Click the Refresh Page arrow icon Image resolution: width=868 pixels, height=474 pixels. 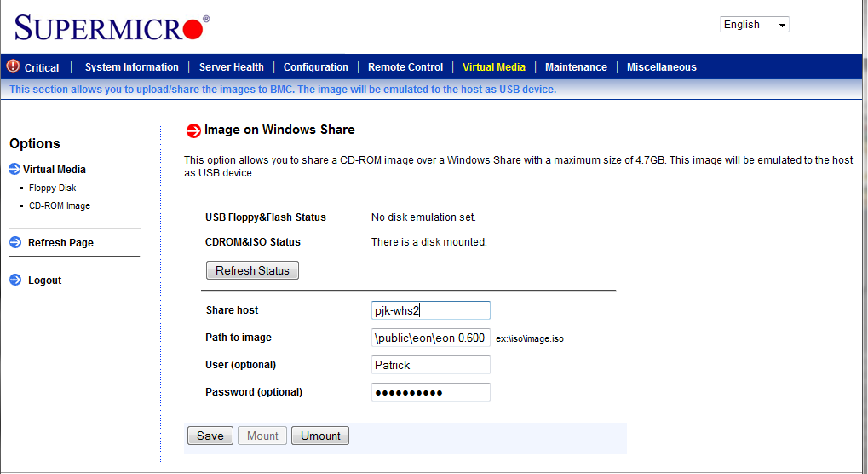coord(15,242)
